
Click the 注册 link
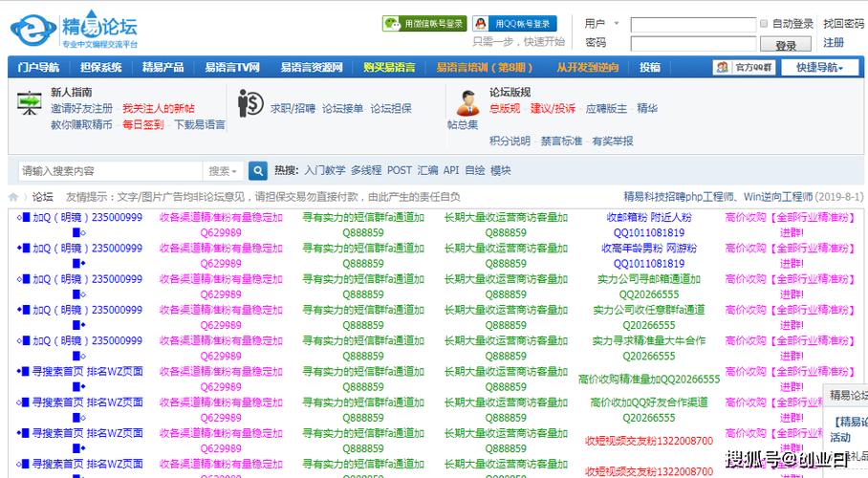[x=834, y=43]
